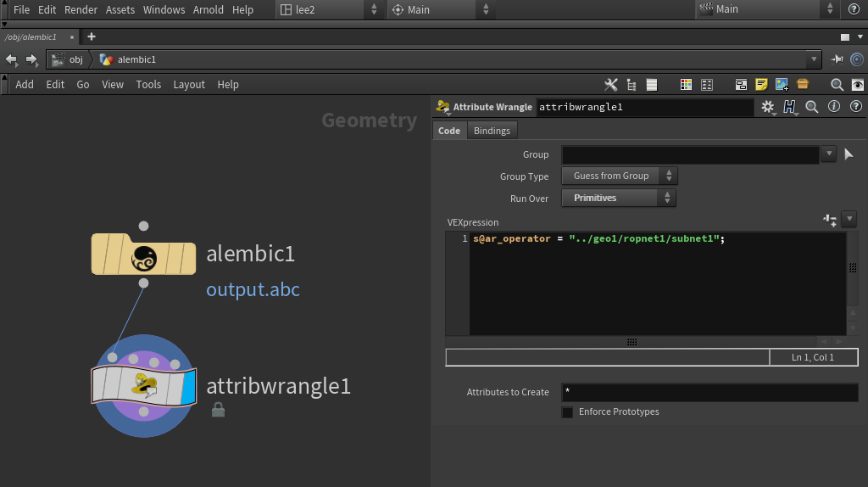Viewport: 868px width, 487px height.
Task: Add a sticky note to the network
Action: click(761, 85)
